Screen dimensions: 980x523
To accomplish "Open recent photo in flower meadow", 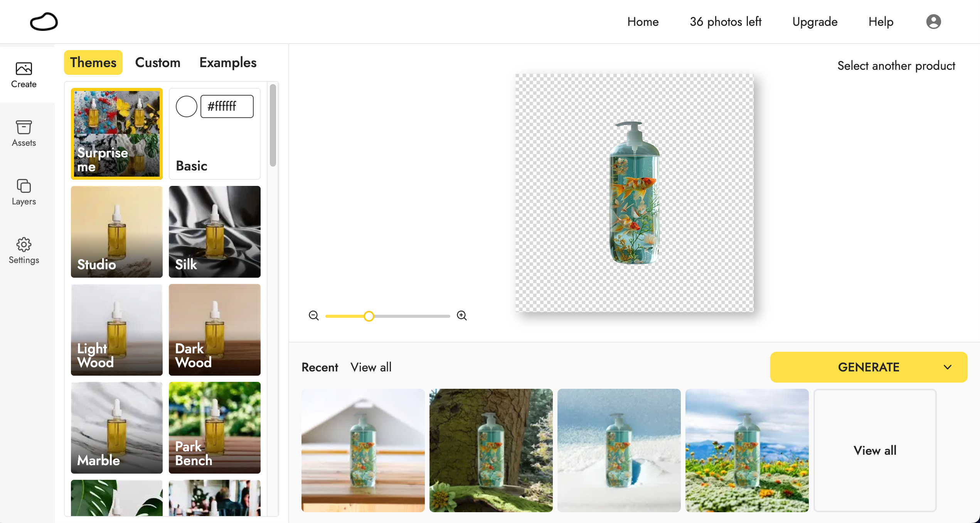I will [x=747, y=450].
